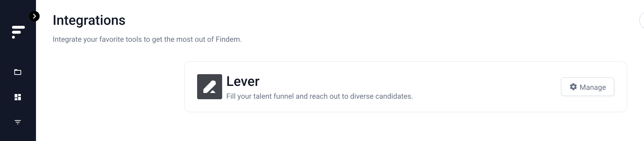Open the dashboard grid icon in sidebar
This screenshot has width=644, height=141.
pyautogui.click(x=18, y=97)
